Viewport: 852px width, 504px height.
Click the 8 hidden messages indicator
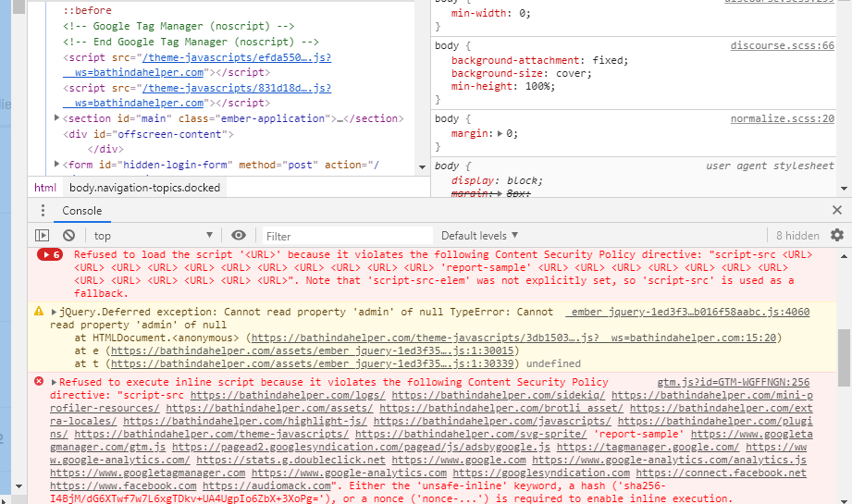click(x=797, y=235)
